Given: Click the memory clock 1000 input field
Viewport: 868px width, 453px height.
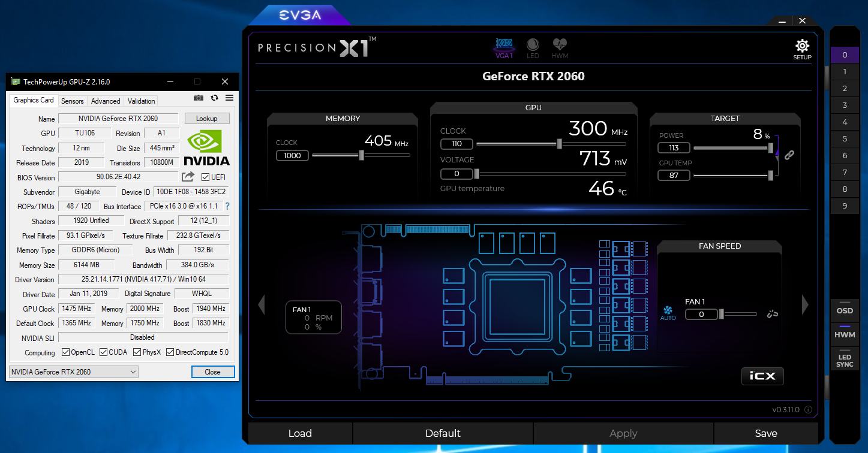Looking at the screenshot, I should [x=292, y=155].
